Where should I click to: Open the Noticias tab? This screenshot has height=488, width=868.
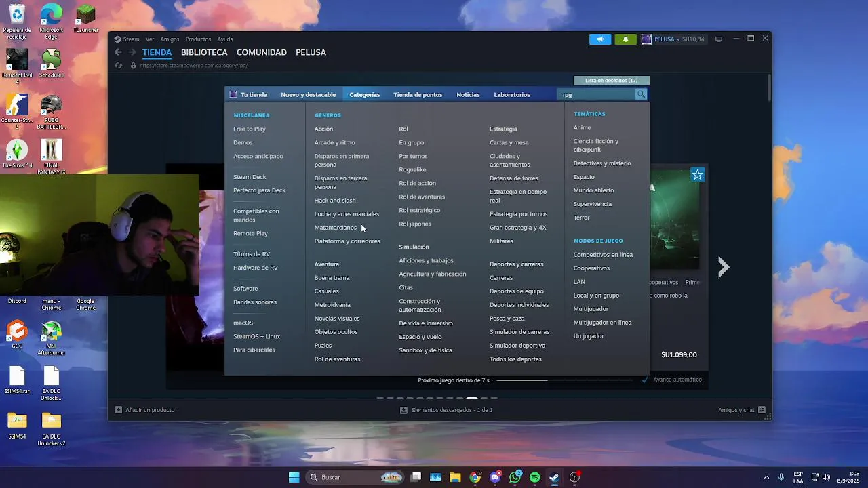[x=468, y=95]
